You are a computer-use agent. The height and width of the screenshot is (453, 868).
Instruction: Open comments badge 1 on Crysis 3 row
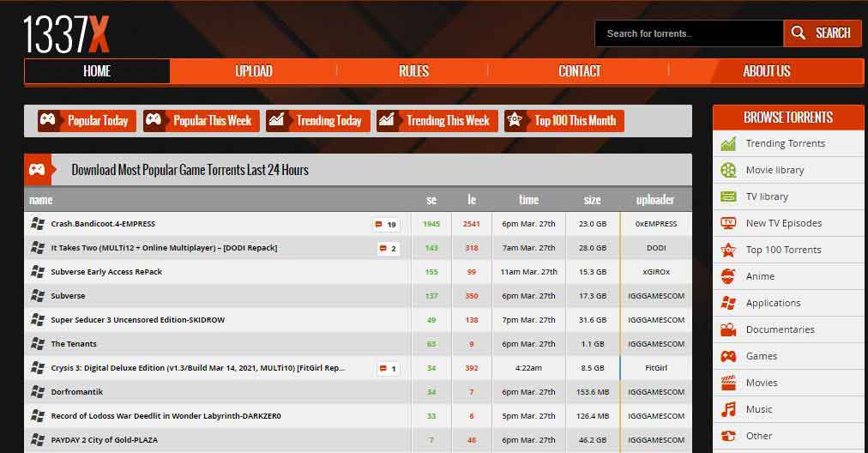(388, 368)
